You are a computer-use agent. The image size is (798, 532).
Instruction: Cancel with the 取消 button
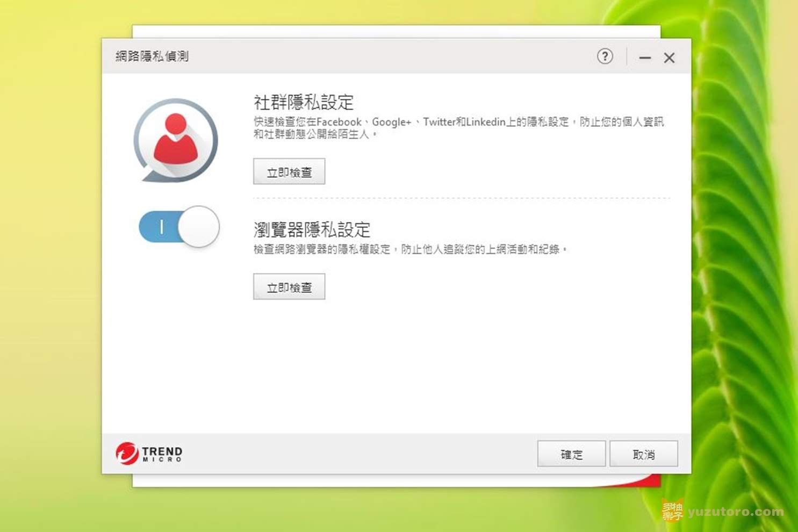click(644, 454)
